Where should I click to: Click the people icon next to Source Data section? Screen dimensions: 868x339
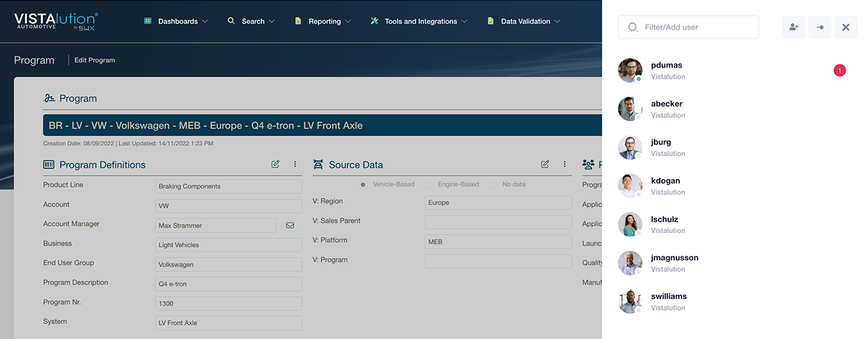click(x=588, y=165)
